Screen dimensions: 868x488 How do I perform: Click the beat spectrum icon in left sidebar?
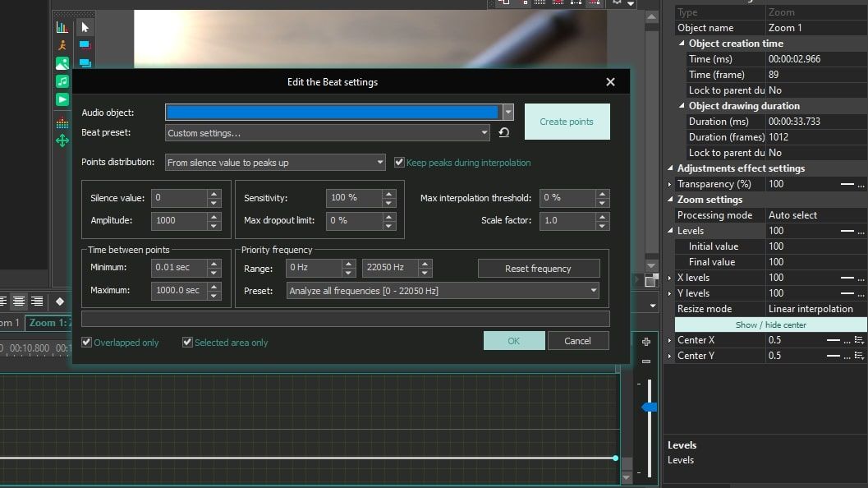(x=62, y=123)
